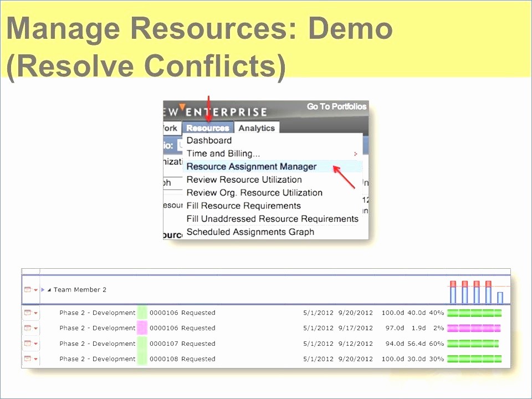
Task: Click the Go To Portfolios link
Action: (336, 106)
